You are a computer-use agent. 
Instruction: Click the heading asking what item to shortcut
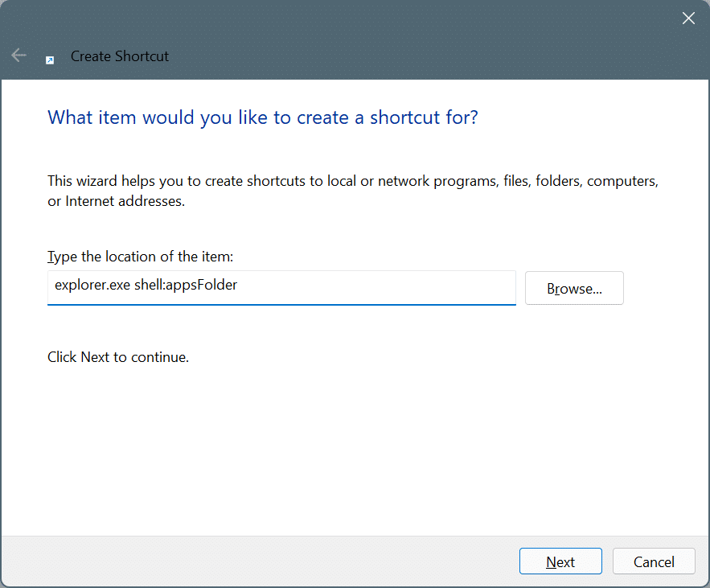pyautogui.click(x=262, y=117)
